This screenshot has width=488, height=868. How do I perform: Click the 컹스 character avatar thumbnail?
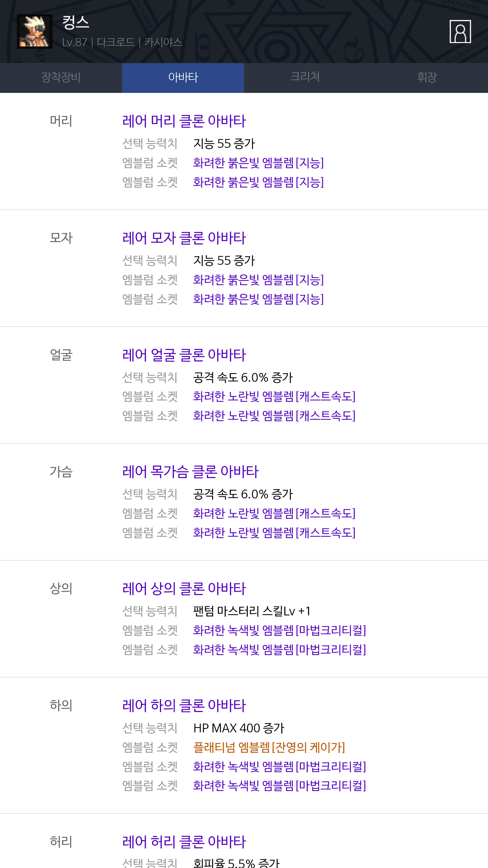point(35,32)
